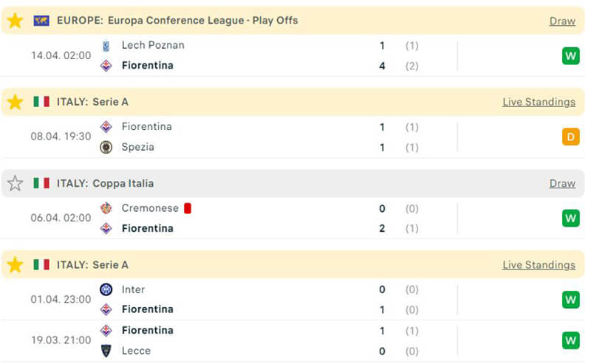This screenshot has width=591, height=364.
Task: Click the orange D badge for the Spezia match
Action: [570, 137]
